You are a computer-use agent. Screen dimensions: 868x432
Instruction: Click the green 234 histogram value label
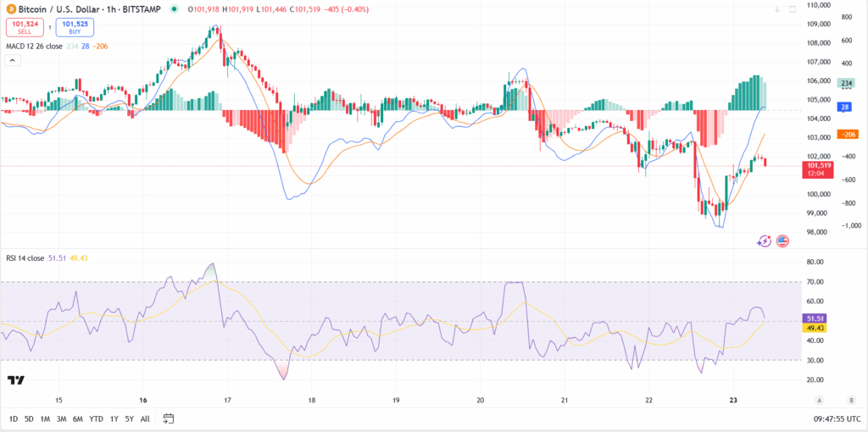pyautogui.click(x=847, y=84)
